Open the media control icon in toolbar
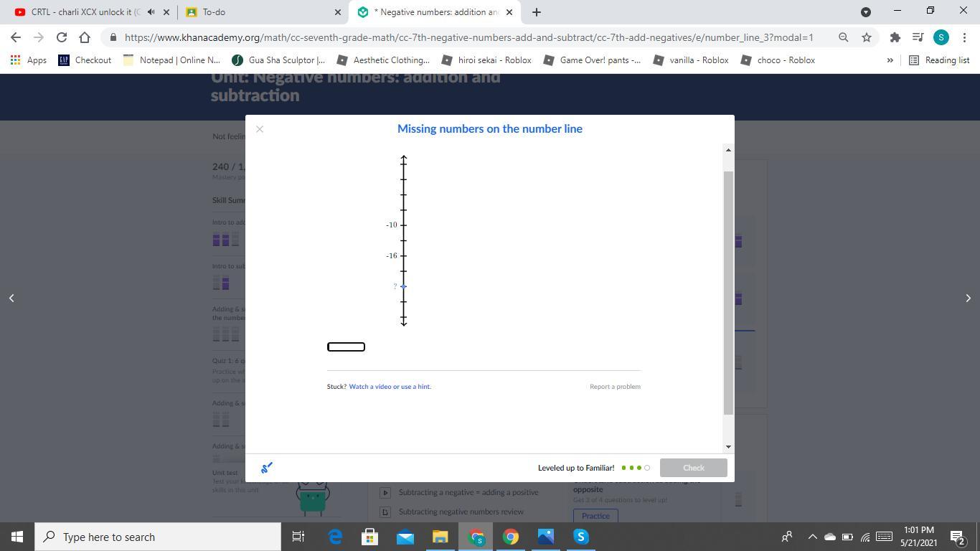 918,37
